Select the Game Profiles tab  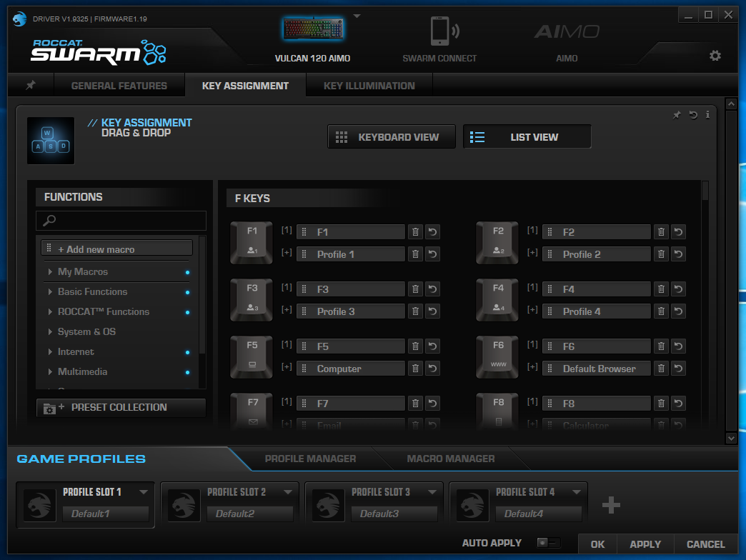click(81, 459)
